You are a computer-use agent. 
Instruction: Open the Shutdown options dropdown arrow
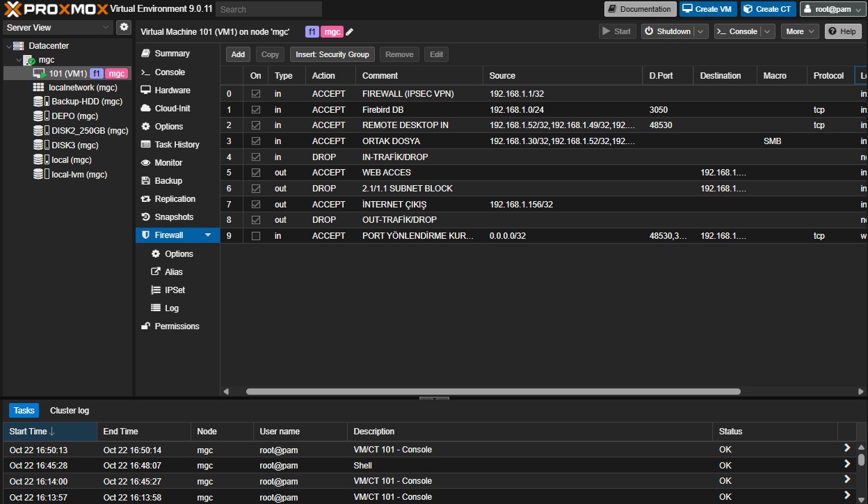(x=700, y=31)
